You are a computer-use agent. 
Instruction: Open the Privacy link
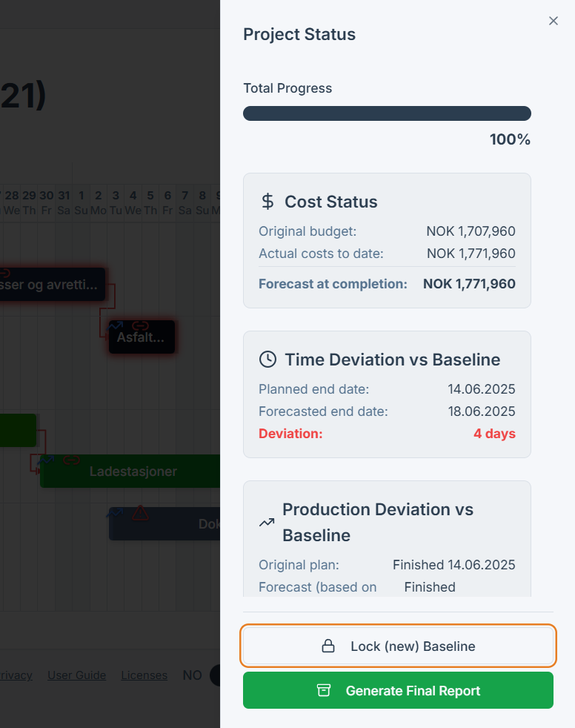17,675
